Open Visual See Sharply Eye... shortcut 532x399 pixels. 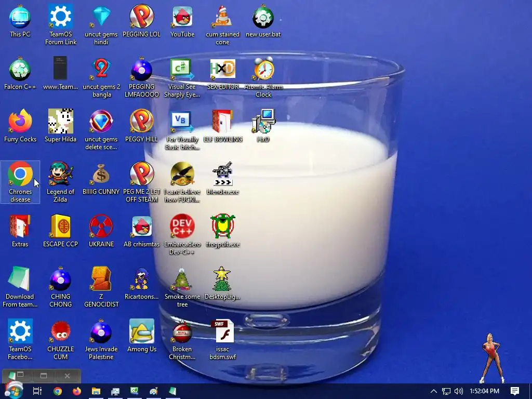point(182,77)
